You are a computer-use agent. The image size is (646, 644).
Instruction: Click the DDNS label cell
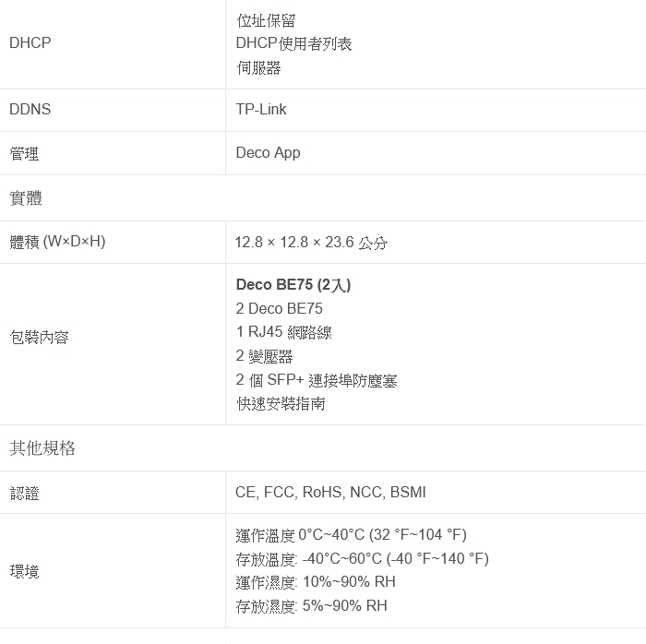(x=30, y=110)
